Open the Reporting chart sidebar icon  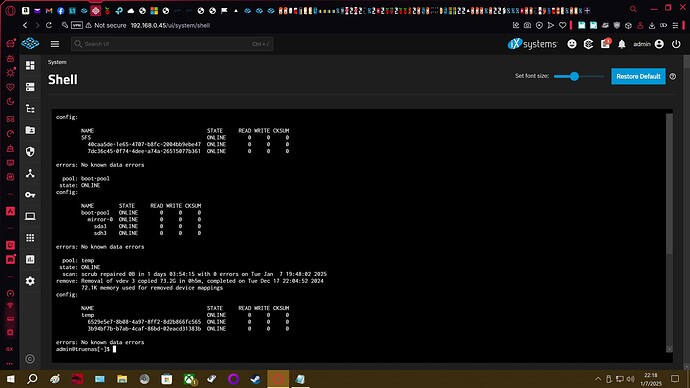pos(30,260)
